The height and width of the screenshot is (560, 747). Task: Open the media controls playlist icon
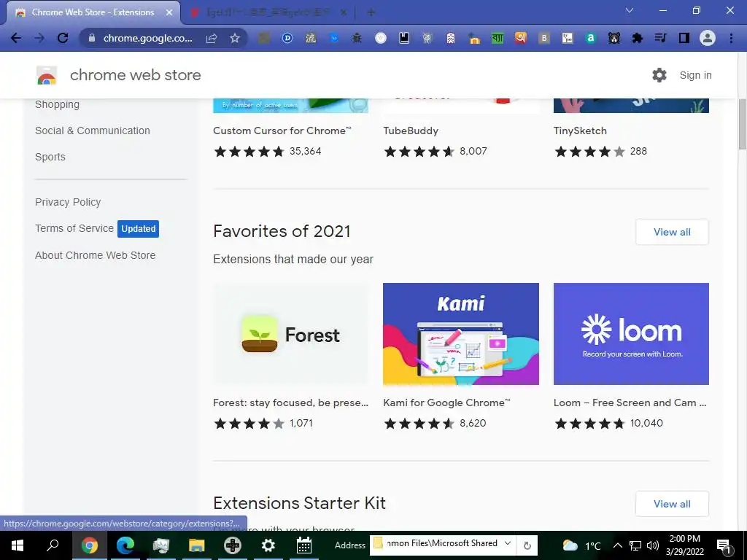[661, 38]
